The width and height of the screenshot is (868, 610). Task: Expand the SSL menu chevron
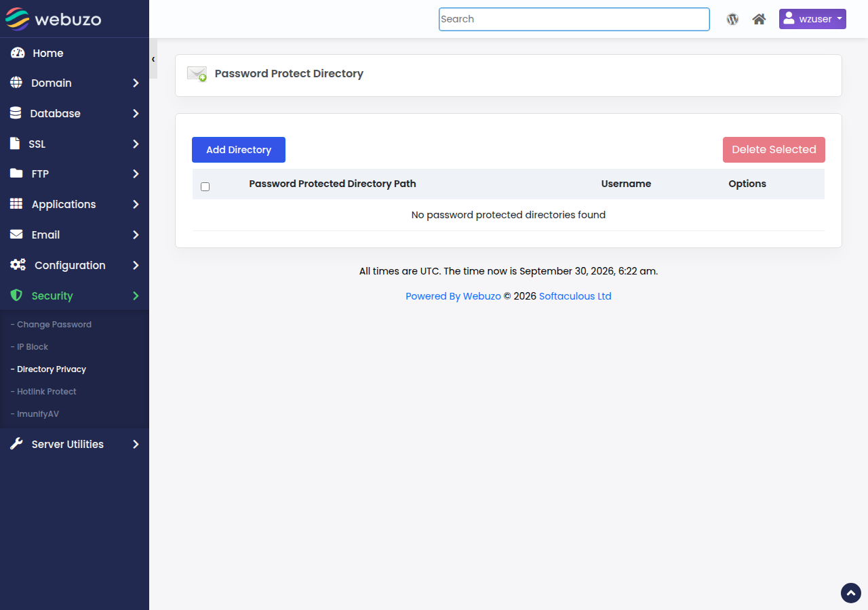tap(136, 144)
